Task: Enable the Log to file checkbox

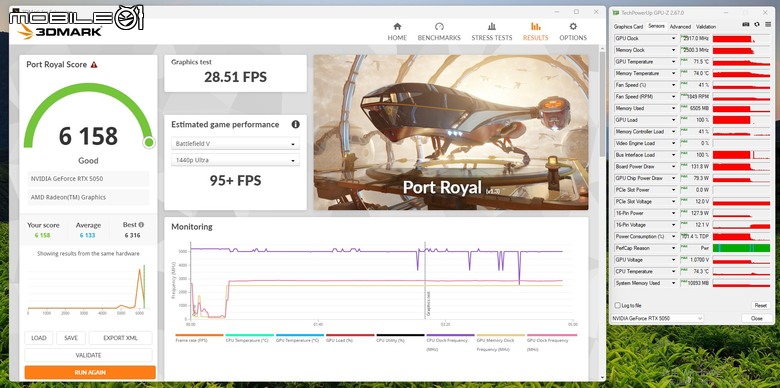Action: pyautogui.click(x=617, y=305)
